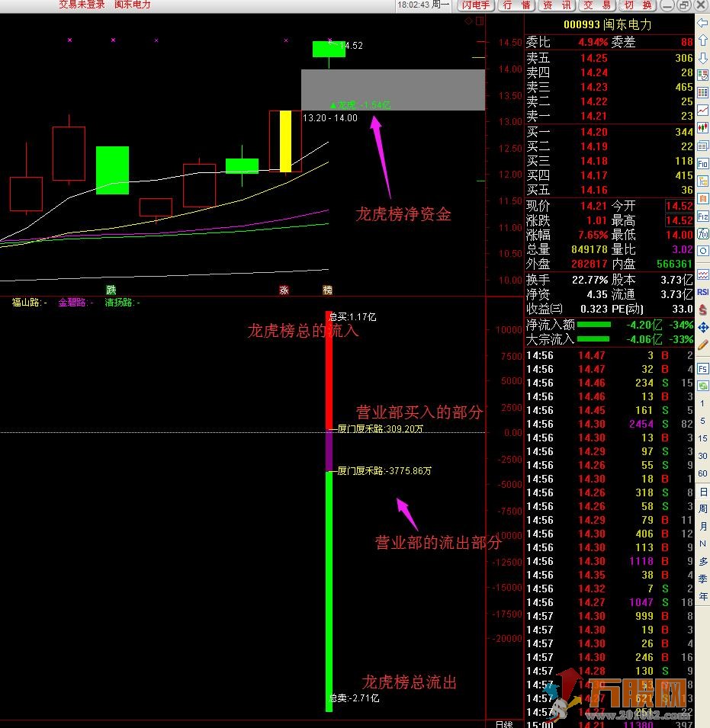Open the watchlist report sidebar icon
Viewport: 710px width, 728px height.
point(702,75)
